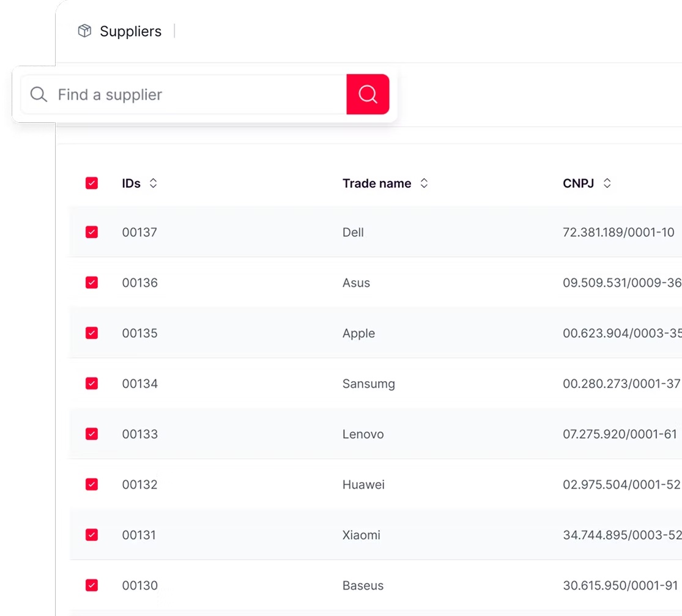Toggle the select-all header checkbox
The height and width of the screenshot is (616, 682).
click(92, 183)
